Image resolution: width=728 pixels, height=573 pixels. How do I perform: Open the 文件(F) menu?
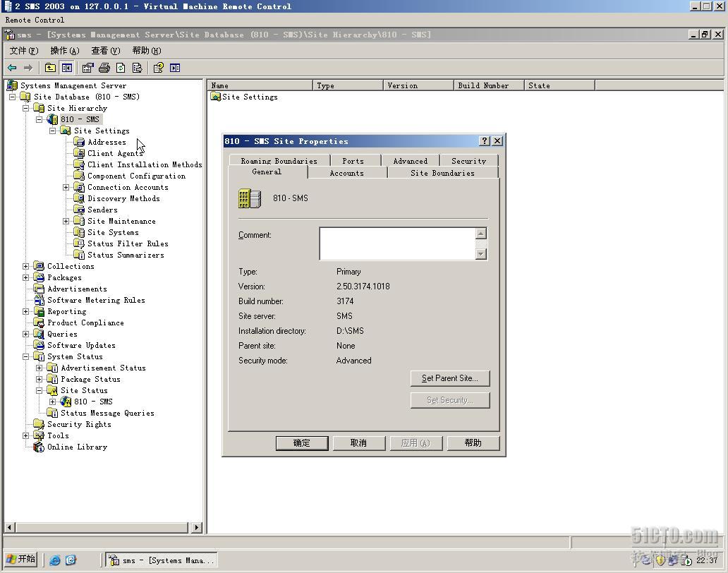tap(24, 51)
